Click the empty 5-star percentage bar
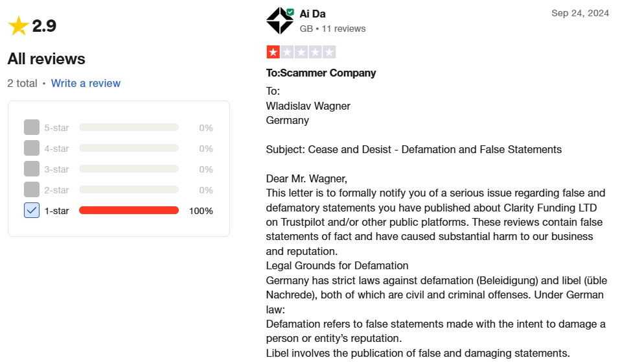 pos(129,128)
